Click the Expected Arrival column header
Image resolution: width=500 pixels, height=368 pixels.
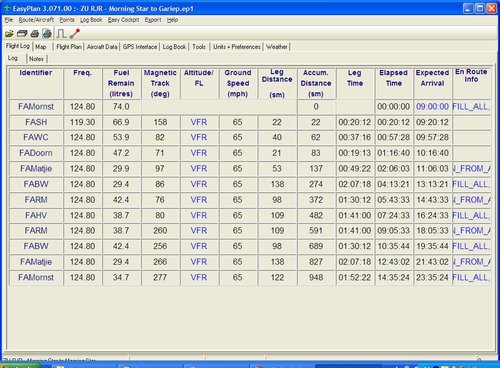(432, 83)
